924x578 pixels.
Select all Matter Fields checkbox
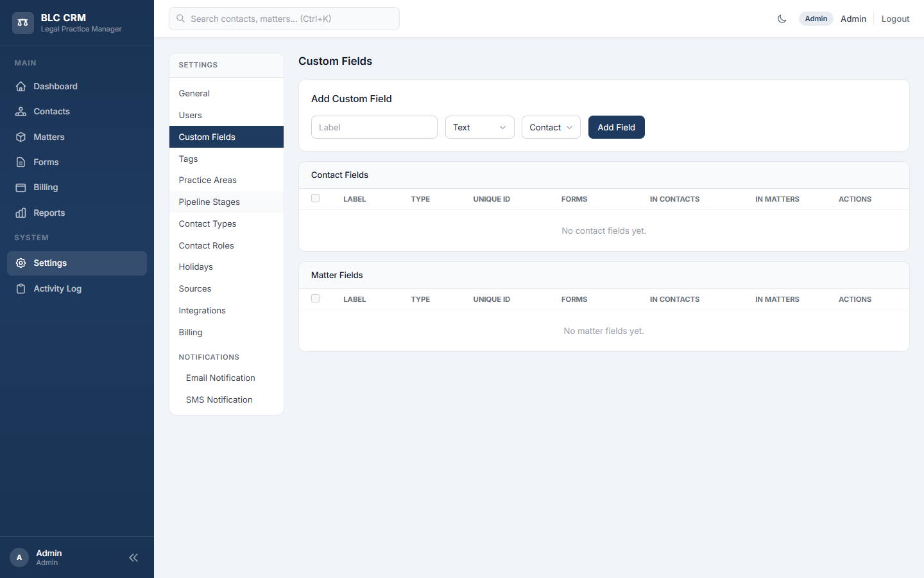[x=315, y=299]
